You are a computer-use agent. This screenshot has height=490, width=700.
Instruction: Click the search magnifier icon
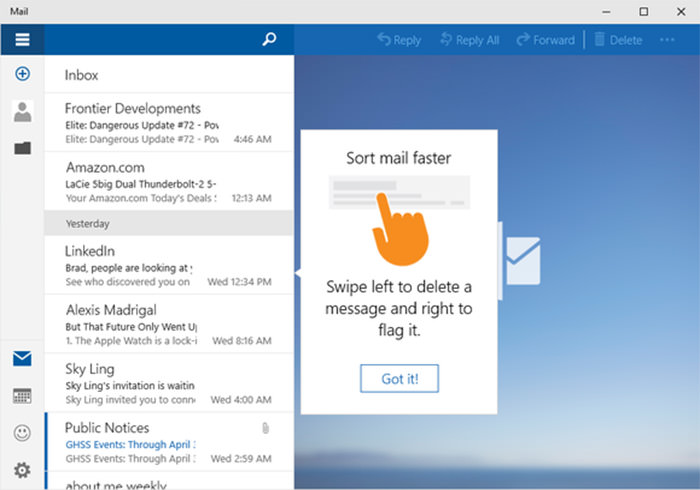click(268, 40)
